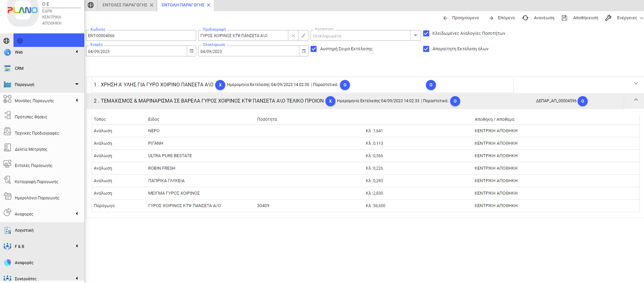Open the Δελτία Μέτρησης menu item

tap(31, 149)
